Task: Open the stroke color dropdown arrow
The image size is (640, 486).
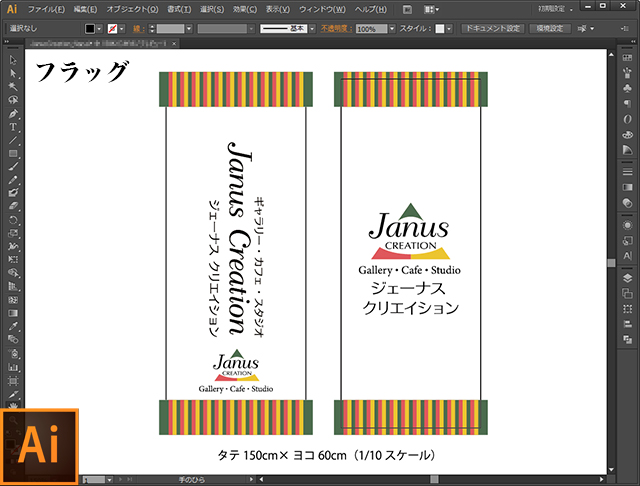Action: 122,29
